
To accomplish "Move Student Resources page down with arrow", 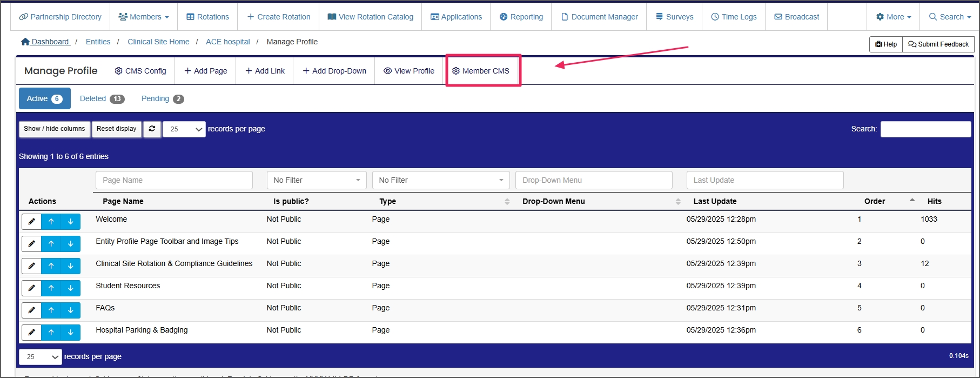I will [x=71, y=288].
